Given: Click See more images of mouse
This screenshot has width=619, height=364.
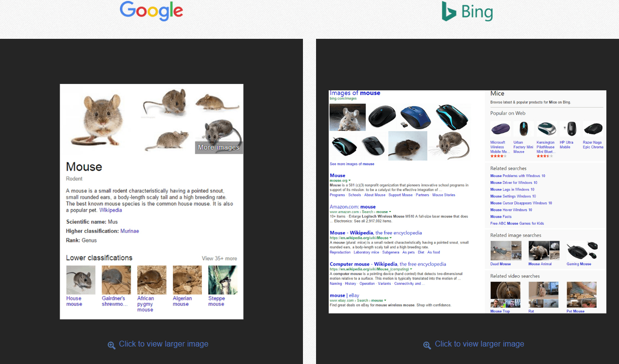Looking at the screenshot, I should coord(352,164).
